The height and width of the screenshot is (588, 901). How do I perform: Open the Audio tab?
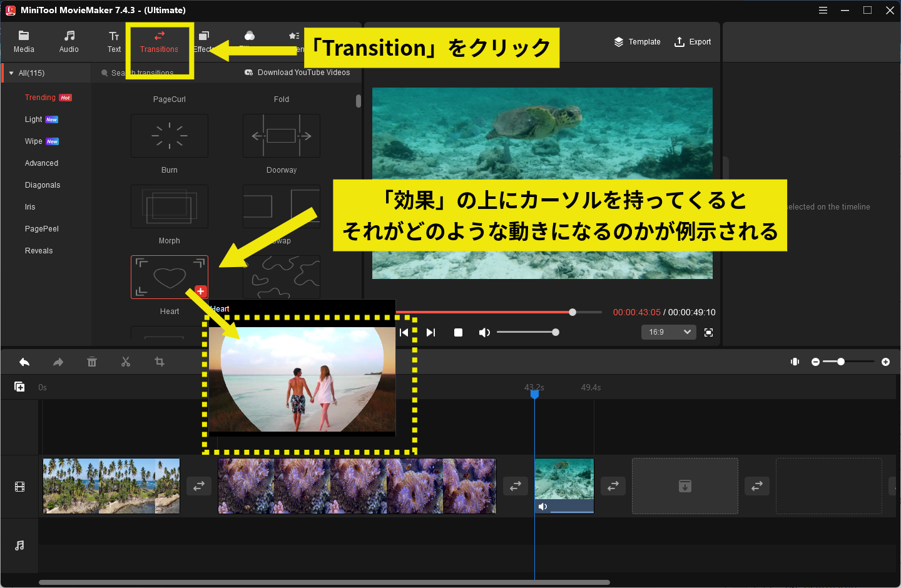[69, 41]
